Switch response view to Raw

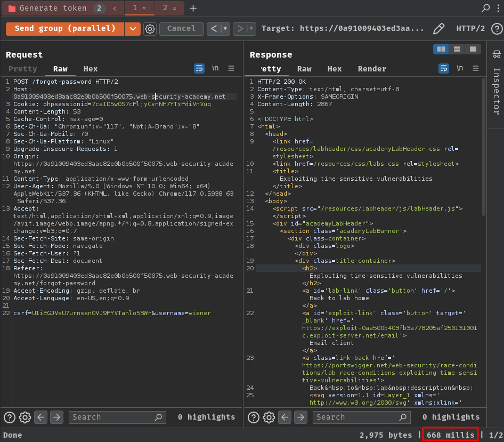pos(304,69)
